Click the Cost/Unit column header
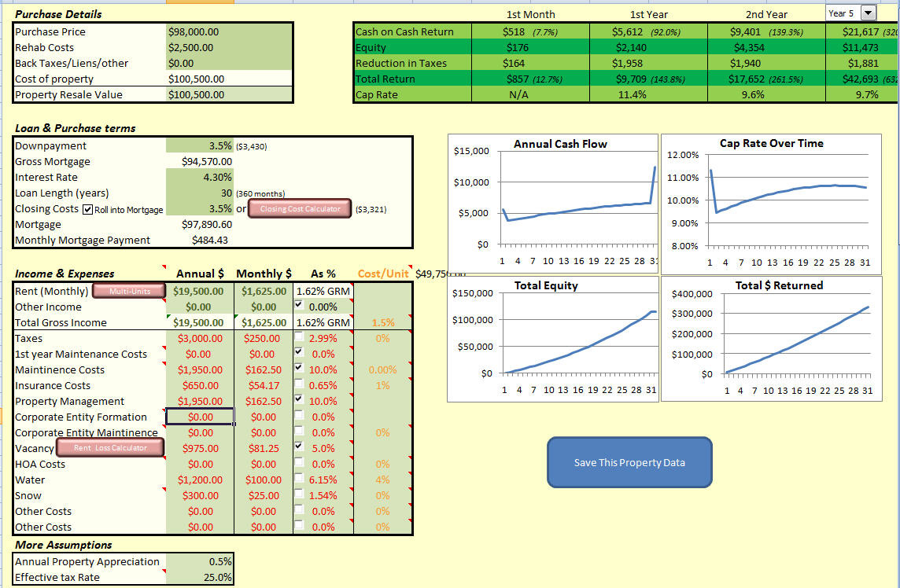The image size is (900, 588). click(x=383, y=274)
